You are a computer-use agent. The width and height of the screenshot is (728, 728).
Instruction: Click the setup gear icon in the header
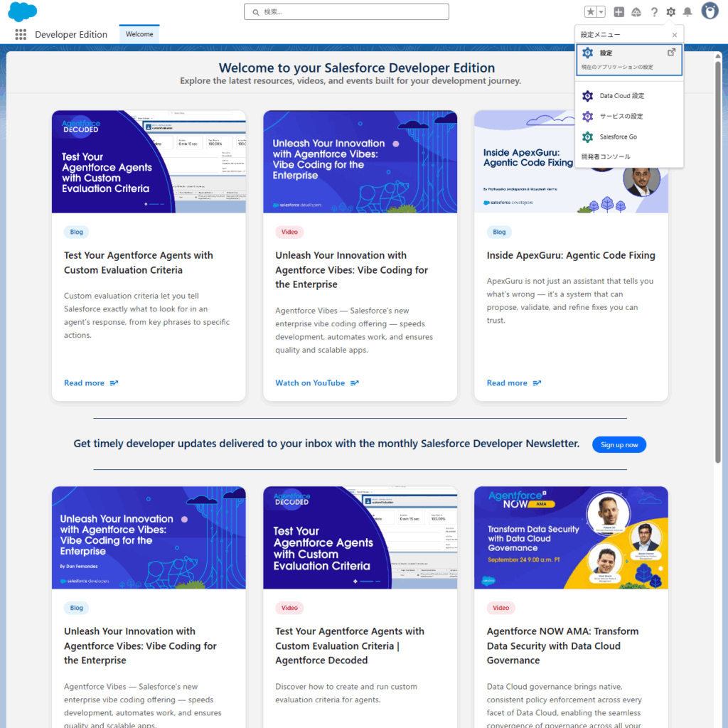pos(670,12)
